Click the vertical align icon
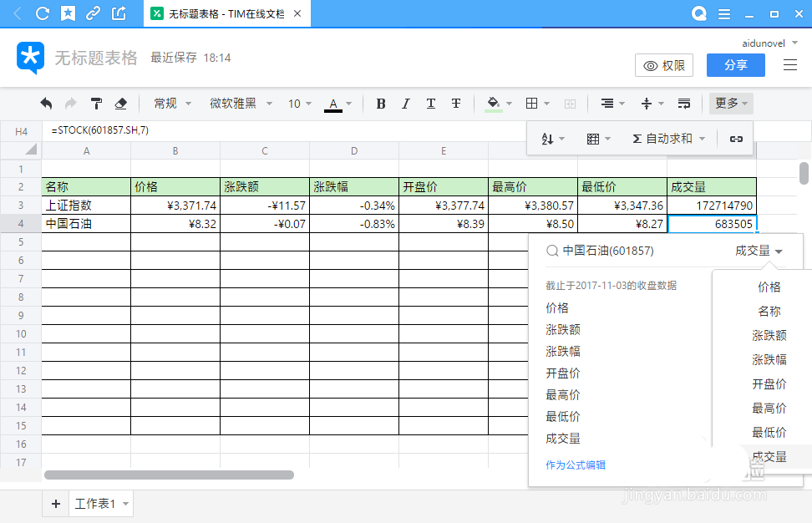This screenshot has height=523, width=812. point(647,104)
